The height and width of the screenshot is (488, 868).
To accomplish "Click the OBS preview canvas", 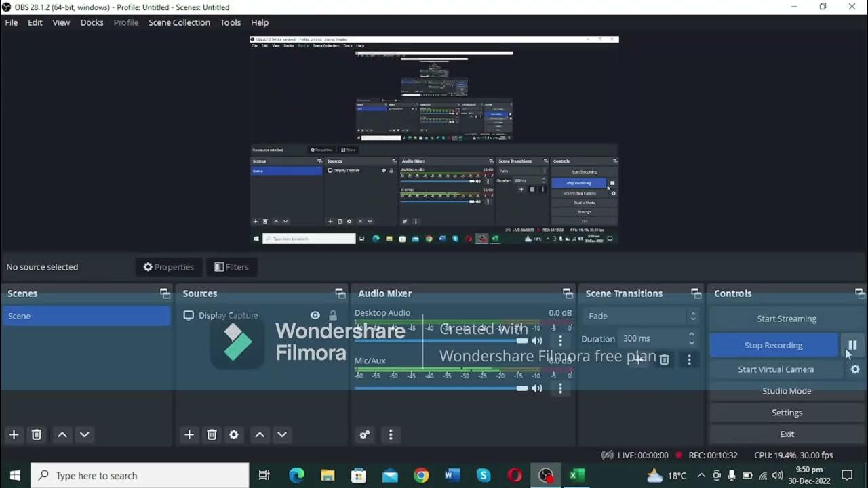I will point(434,140).
